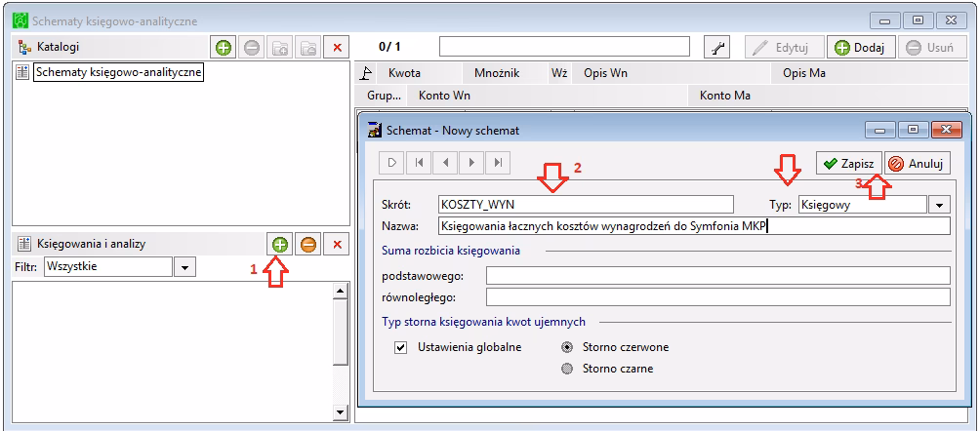Save schema with Zapisz button
Viewport: 980px width, 431px height.
click(848, 164)
